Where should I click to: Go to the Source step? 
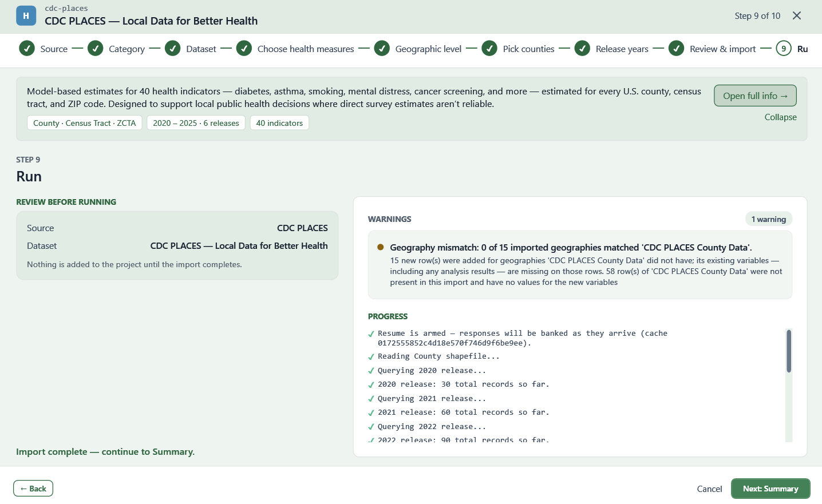pyautogui.click(x=54, y=49)
